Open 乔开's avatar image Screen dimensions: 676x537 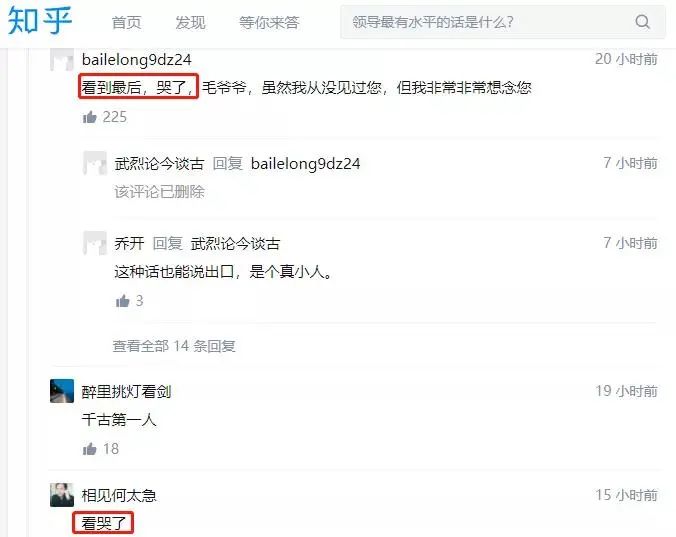point(94,243)
